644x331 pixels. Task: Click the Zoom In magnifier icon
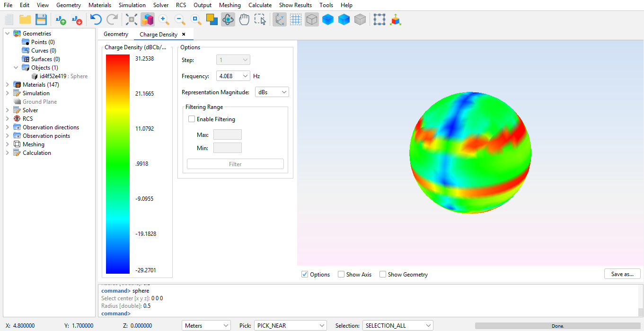coord(164,19)
